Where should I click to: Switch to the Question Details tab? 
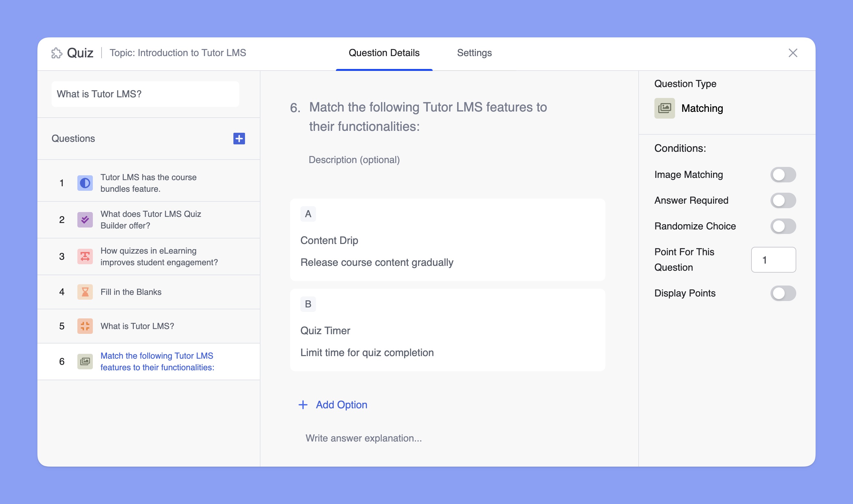coord(384,53)
